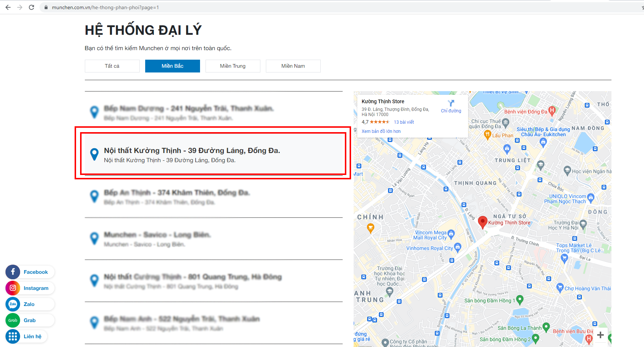Click the Học viện Ngân hàng map marker
This screenshot has height=347, width=644.
coord(568,170)
